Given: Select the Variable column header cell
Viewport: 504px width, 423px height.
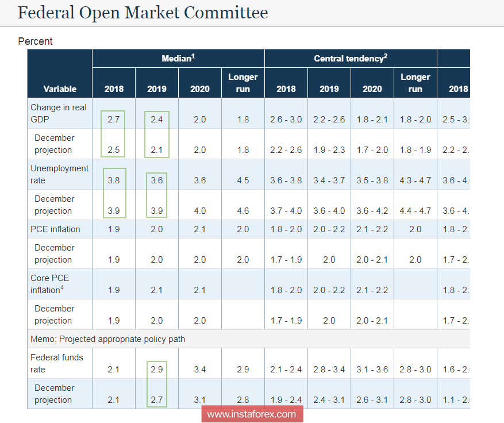Looking at the screenshot, I should click(x=59, y=89).
